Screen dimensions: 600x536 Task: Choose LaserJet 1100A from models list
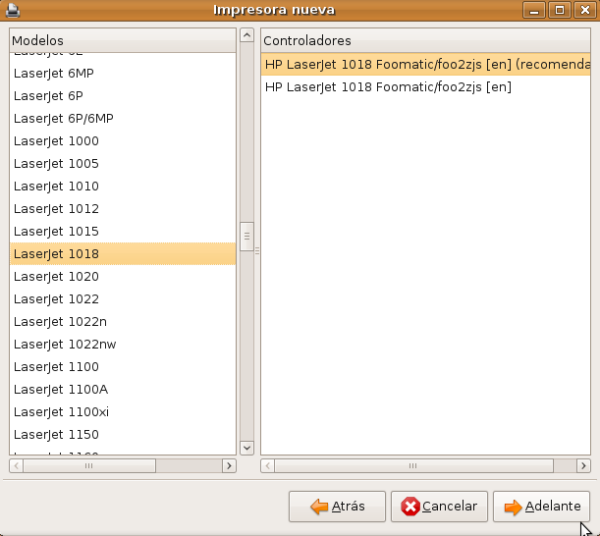click(x=61, y=390)
